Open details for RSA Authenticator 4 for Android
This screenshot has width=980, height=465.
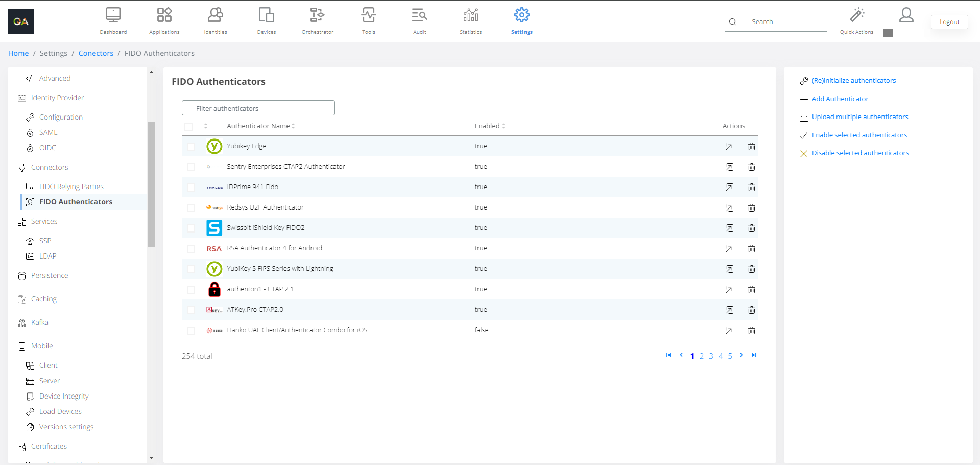pyautogui.click(x=729, y=249)
